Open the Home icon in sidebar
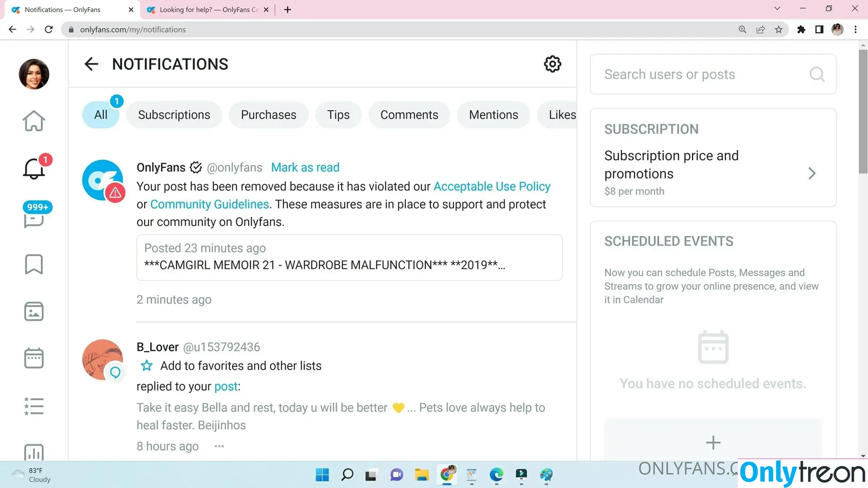The width and height of the screenshot is (868, 488). (34, 121)
